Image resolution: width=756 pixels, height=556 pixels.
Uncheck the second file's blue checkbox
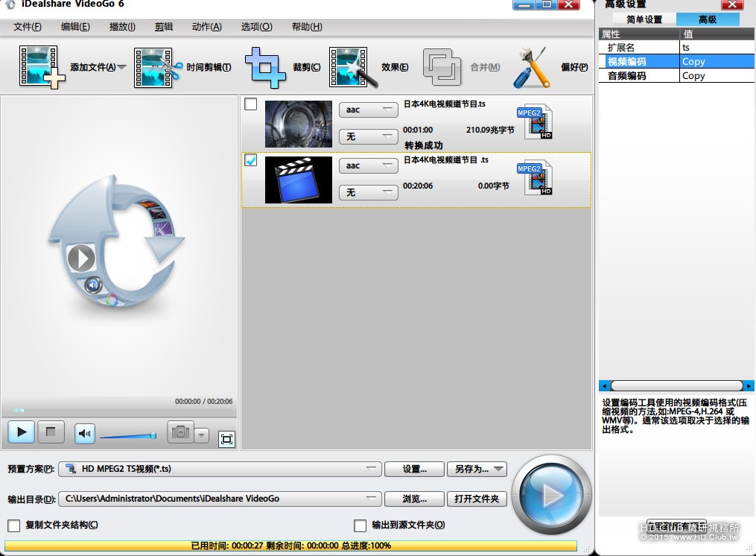coord(251,159)
